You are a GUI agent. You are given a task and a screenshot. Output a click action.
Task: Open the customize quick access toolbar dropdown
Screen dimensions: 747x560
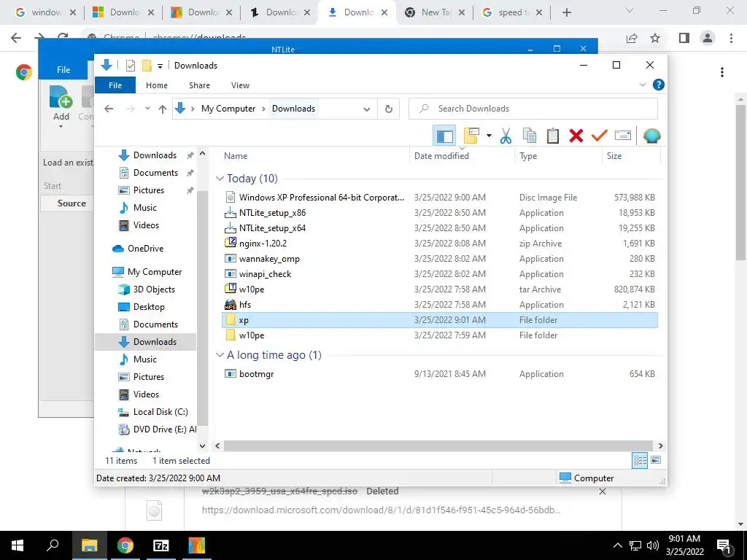click(160, 66)
